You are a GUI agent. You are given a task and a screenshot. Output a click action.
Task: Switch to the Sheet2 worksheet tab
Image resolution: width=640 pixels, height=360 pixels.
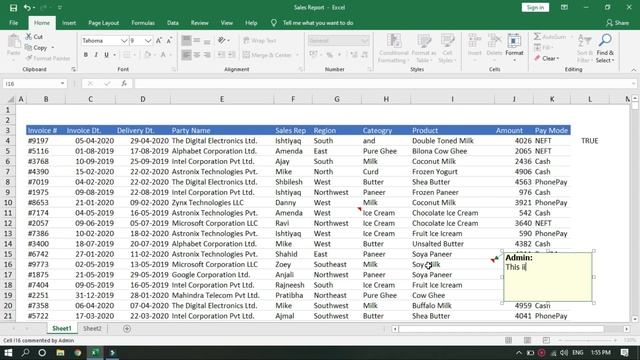pyautogui.click(x=92, y=329)
